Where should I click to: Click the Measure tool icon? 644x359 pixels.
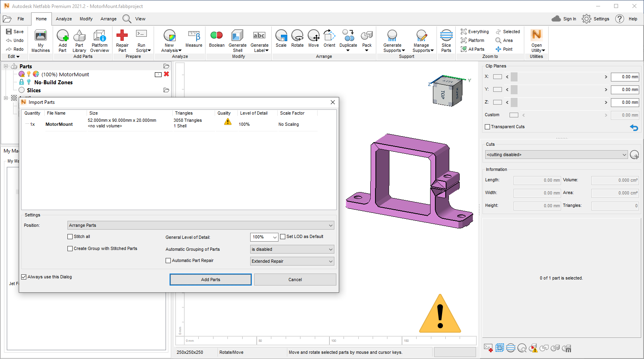[x=194, y=36]
